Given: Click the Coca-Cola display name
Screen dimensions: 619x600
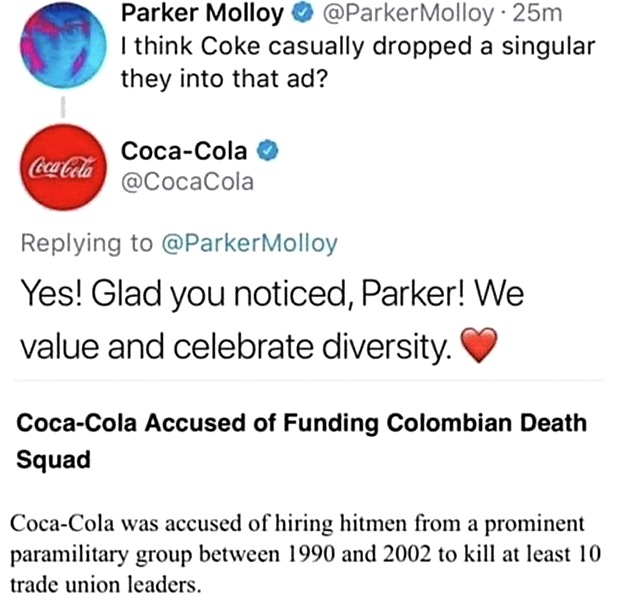Looking at the screenshot, I should click(185, 152).
